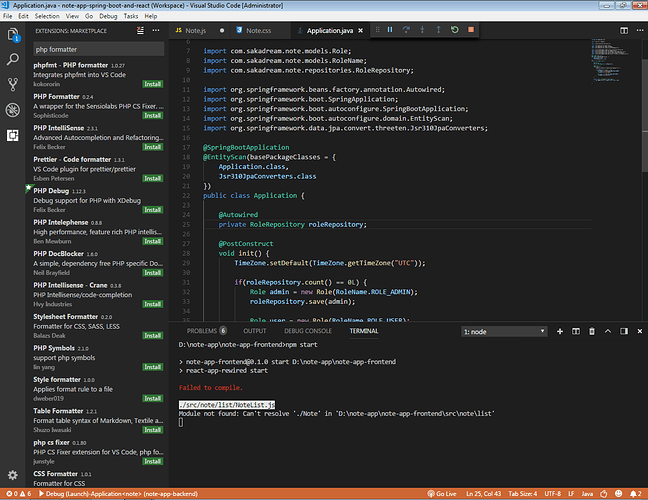Add a new terminal with plus icon
Image resolution: width=648 pixels, height=500 pixels.
(560, 331)
